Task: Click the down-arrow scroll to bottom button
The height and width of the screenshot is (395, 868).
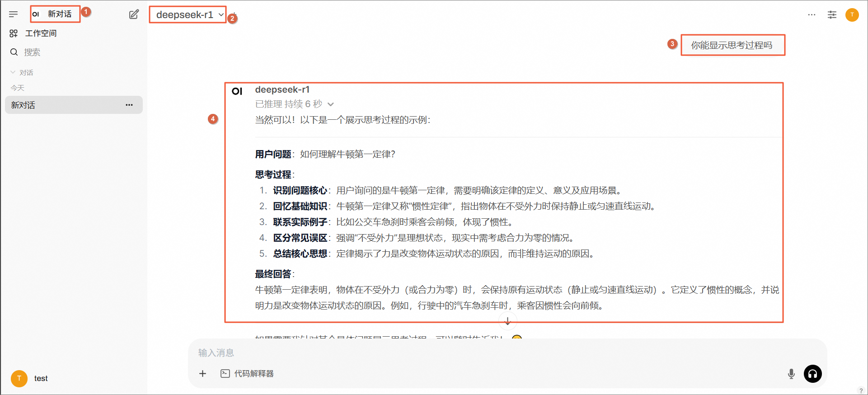Action: (507, 321)
